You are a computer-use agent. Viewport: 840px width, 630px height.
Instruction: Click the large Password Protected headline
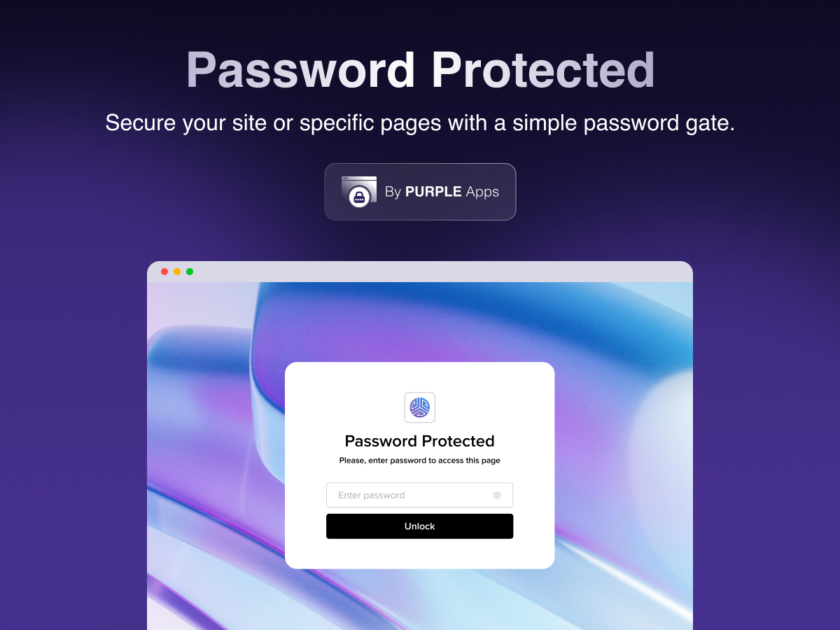pyautogui.click(x=420, y=70)
